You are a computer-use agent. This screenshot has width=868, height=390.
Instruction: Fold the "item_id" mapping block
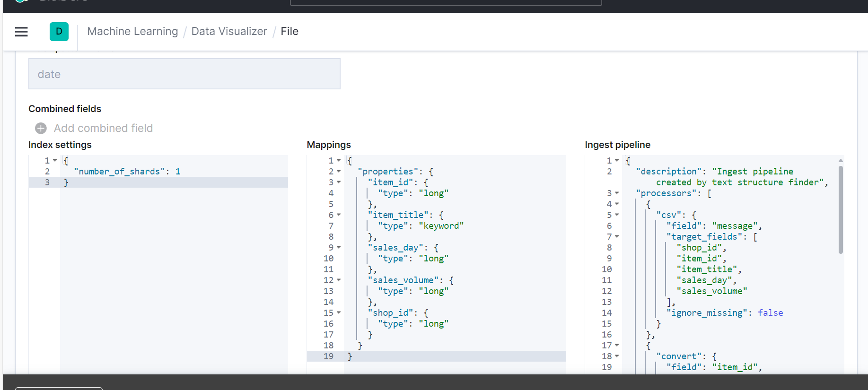pos(339,182)
